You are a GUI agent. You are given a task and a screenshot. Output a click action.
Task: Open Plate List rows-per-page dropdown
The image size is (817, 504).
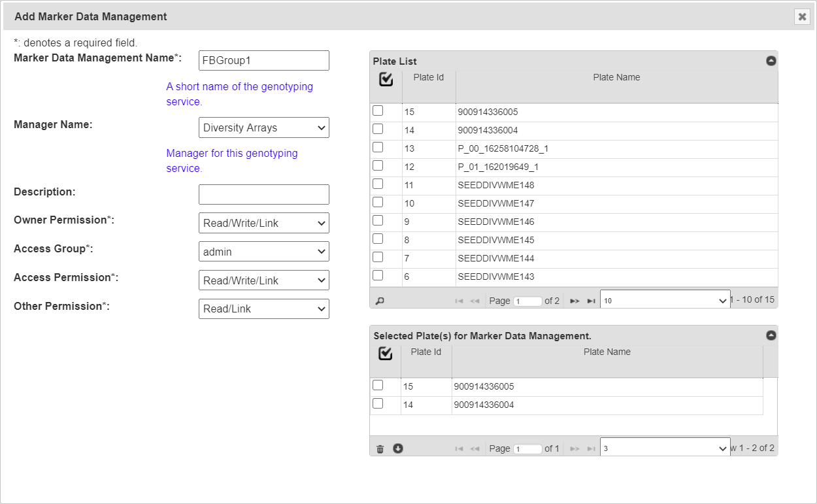click(x=665, y=301)
